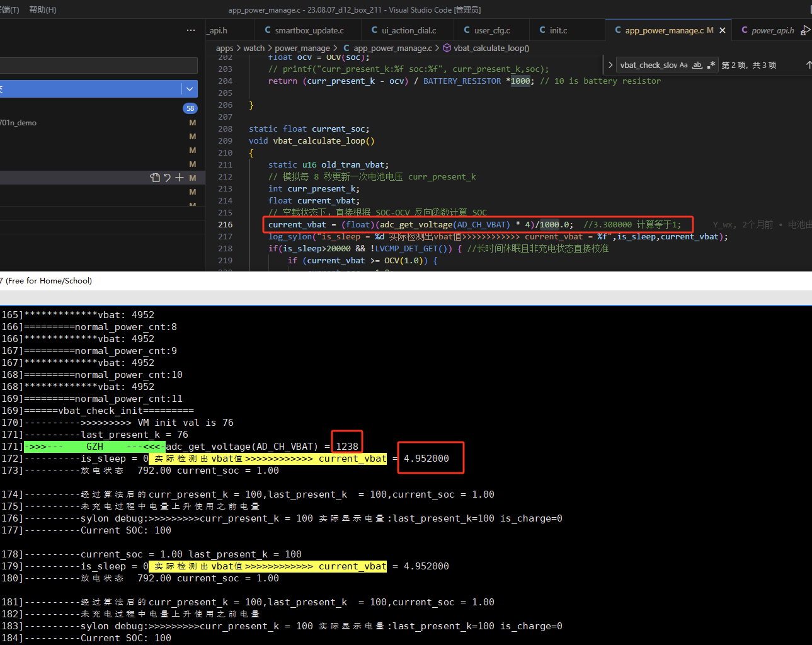Viewport: 812px width, 645px height.
Task: Toggle match whole word in find
Action: (697, 65)
